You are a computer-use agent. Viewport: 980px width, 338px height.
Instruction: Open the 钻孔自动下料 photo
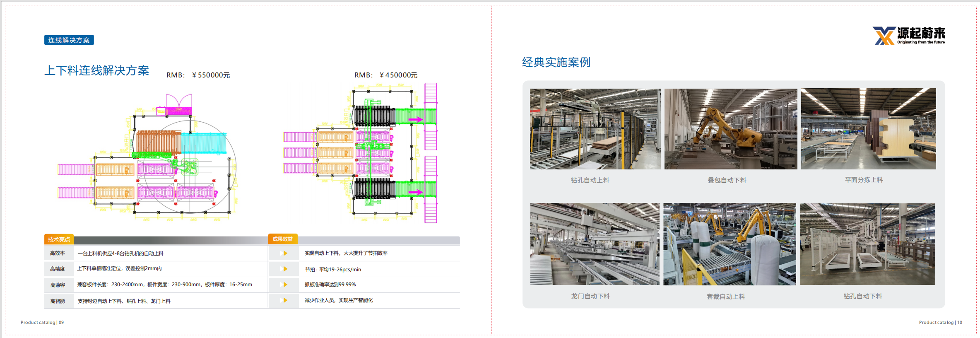point(867,244)
